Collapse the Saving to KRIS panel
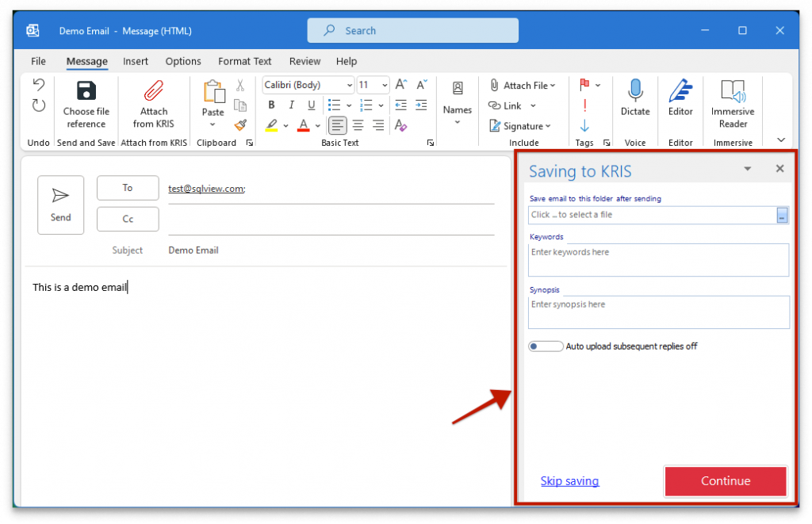This screenshot has width=812, height=524. click(747, 169)
